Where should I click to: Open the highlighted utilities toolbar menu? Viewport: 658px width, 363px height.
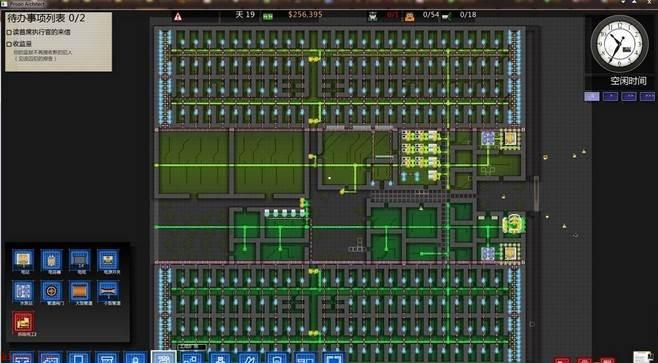pyautogui.click(x=164, y=358)
